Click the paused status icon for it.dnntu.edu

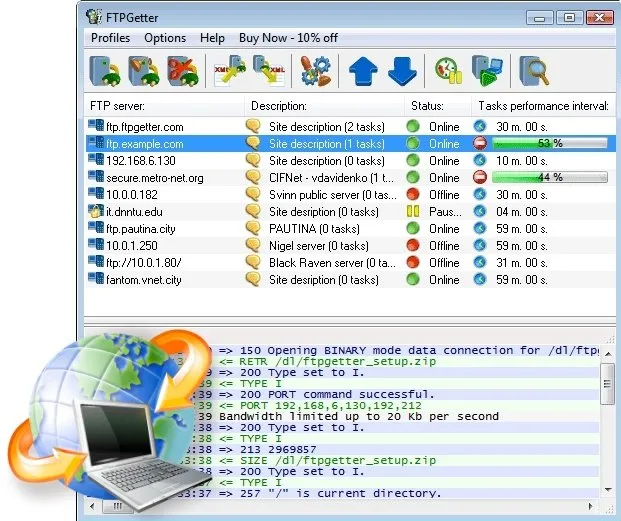tap(413, 211)
